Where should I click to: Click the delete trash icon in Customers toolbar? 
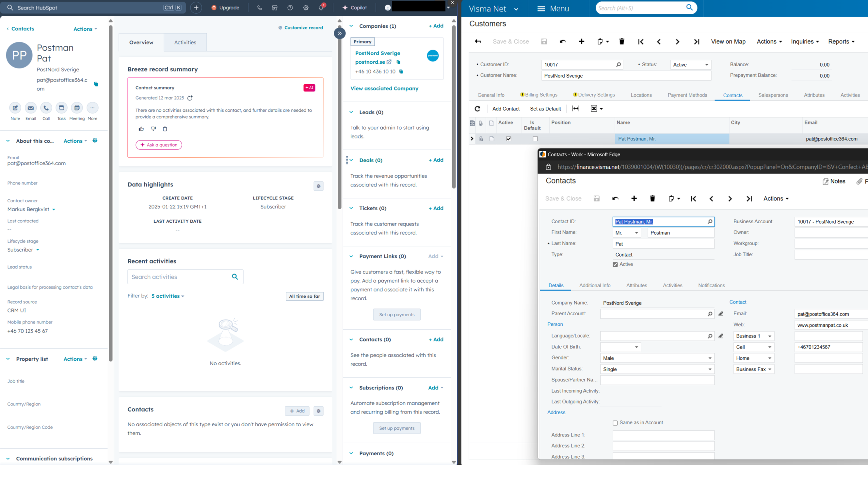pos(622,42)
